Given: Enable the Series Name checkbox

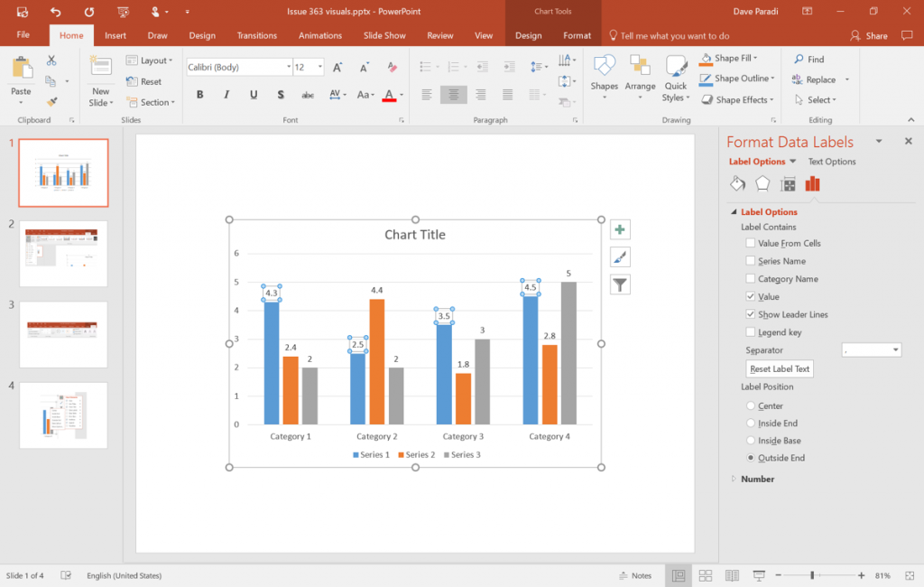Looking at the screenshot, I should point(751,261).
